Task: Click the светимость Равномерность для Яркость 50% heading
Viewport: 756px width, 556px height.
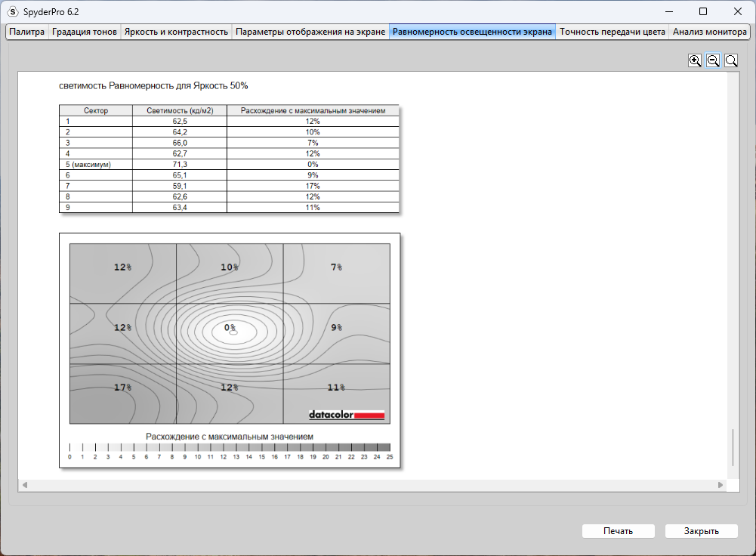Action: 153,86
